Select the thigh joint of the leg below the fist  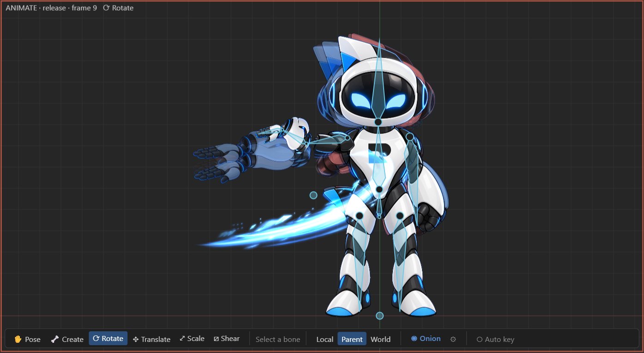tap(400, 216)
